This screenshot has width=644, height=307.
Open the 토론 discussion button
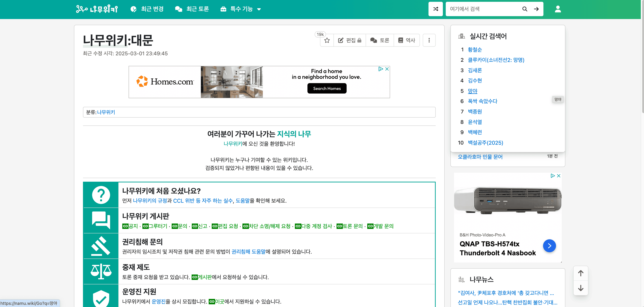click(379, 40)
